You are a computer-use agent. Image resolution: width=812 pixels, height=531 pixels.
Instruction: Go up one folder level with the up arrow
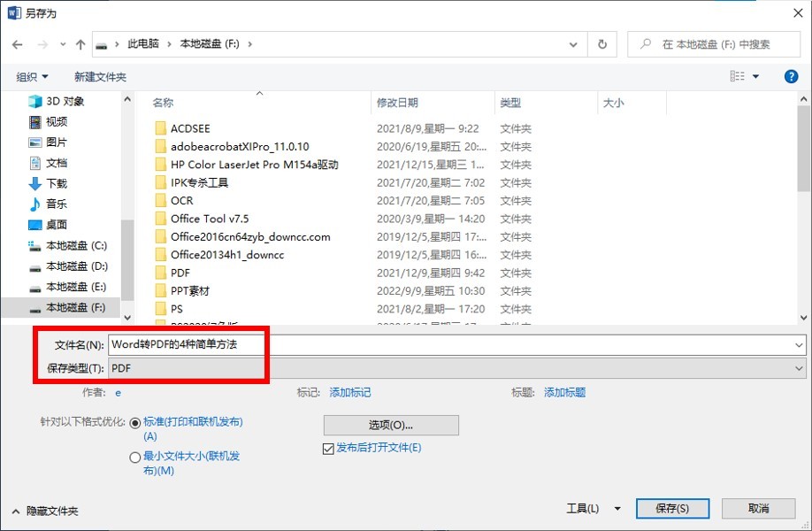click(x=81, y=44)
